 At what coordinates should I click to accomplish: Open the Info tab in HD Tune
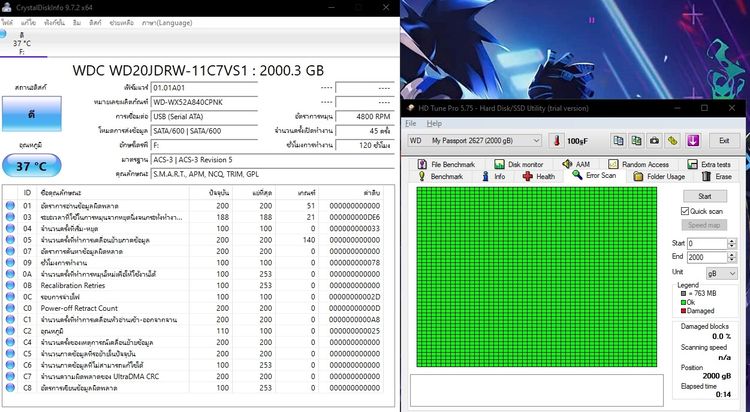(494, 177)
